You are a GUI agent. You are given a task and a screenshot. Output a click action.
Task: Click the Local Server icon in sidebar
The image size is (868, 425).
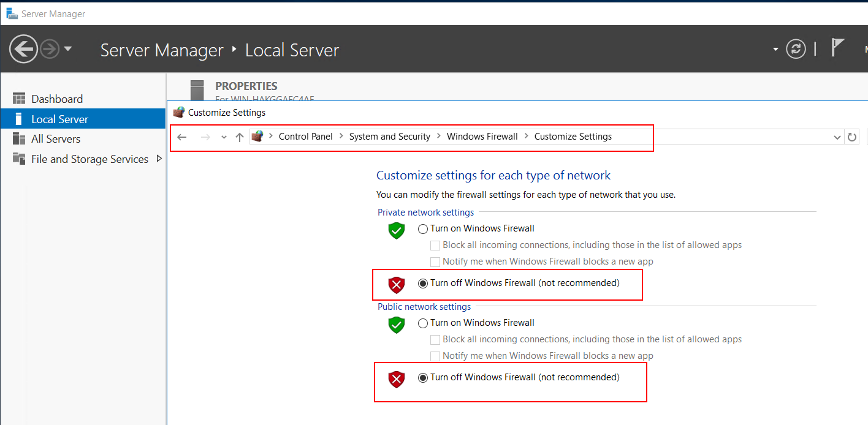[19, 119]
